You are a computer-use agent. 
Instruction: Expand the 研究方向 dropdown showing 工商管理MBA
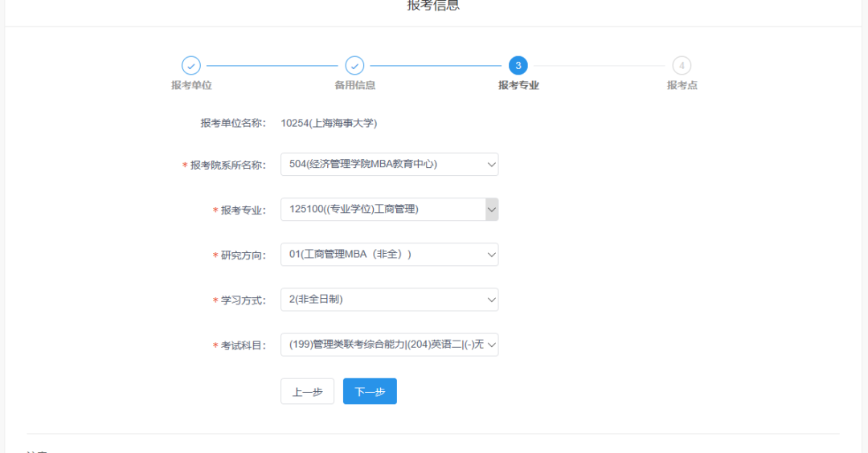pyautogui.click(x=389, y=255)
